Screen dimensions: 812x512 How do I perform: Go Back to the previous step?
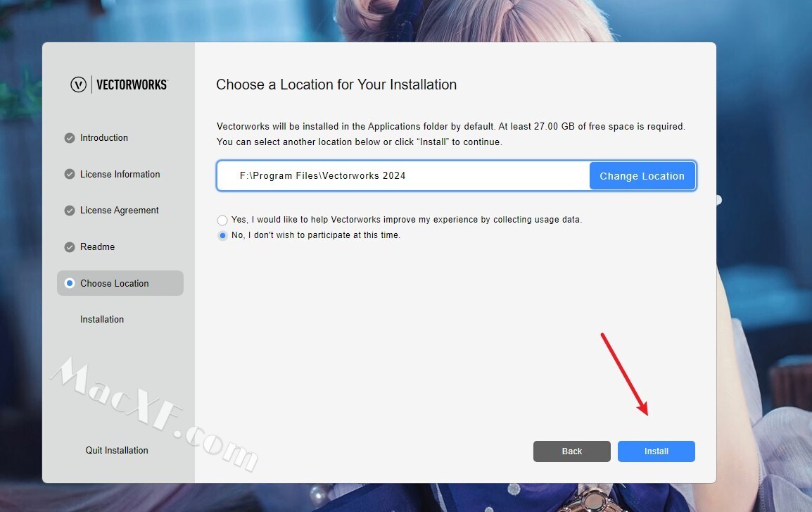pyautogui.click(x=572, y=451)
